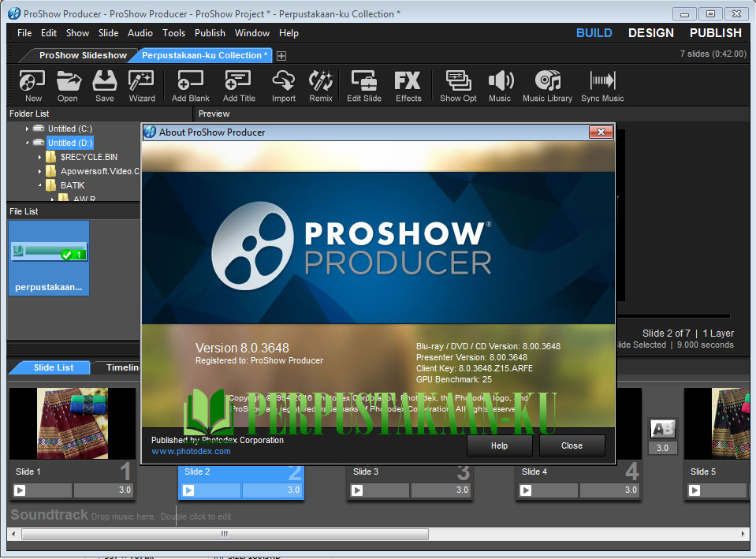Select $RECYCLE.BIN folder item
Image resolution: width=756 pixels, height=559 pixels.
click(x=89, y=157)
